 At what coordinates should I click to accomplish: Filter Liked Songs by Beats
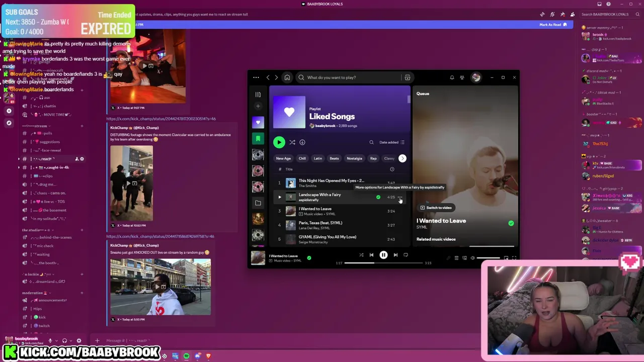click(334, 158)
